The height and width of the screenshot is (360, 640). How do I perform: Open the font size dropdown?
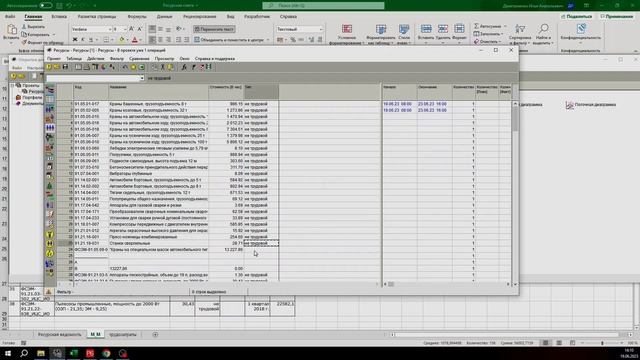click(125, 29)
